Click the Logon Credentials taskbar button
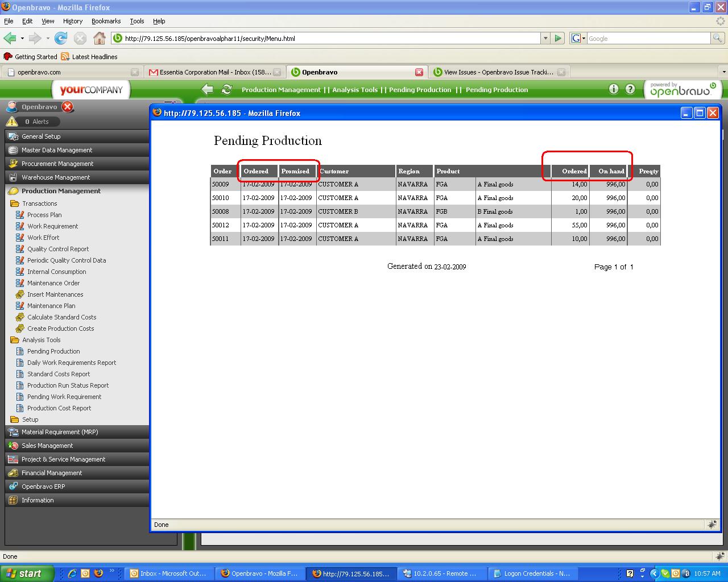The image size is (728, 582). click(x=532, y=573)
